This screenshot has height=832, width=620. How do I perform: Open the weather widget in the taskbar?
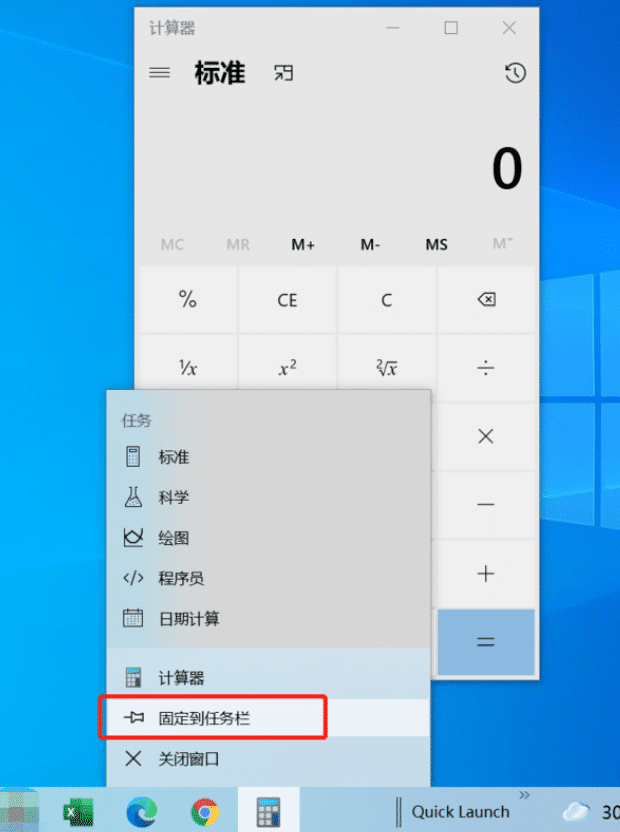click(589, 812)
